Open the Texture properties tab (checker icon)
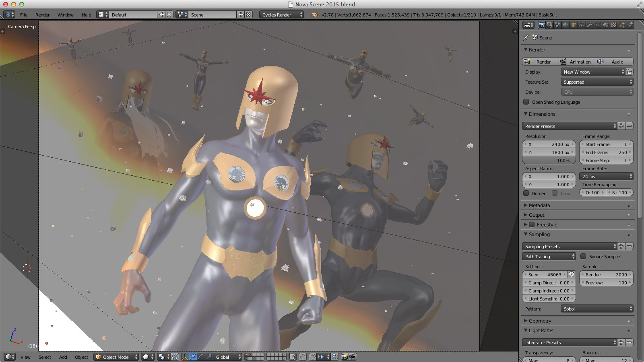The image size is (644, 362). coord(614,25)
